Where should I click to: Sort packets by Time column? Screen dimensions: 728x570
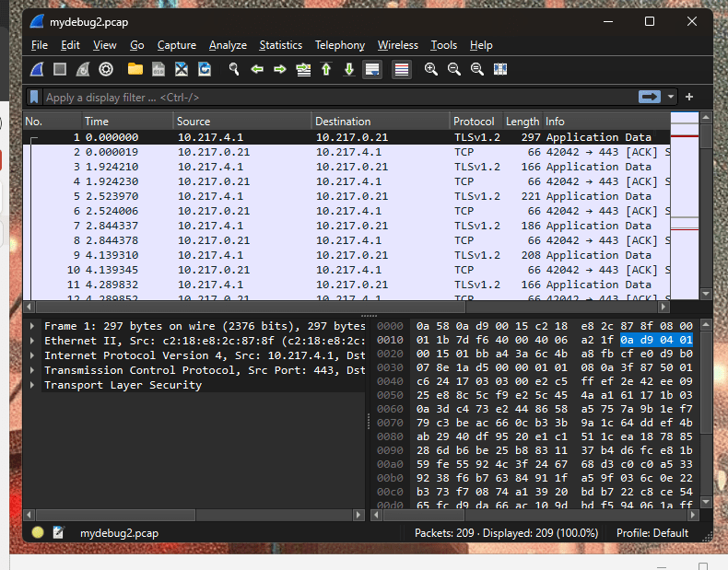pos(128,122)
